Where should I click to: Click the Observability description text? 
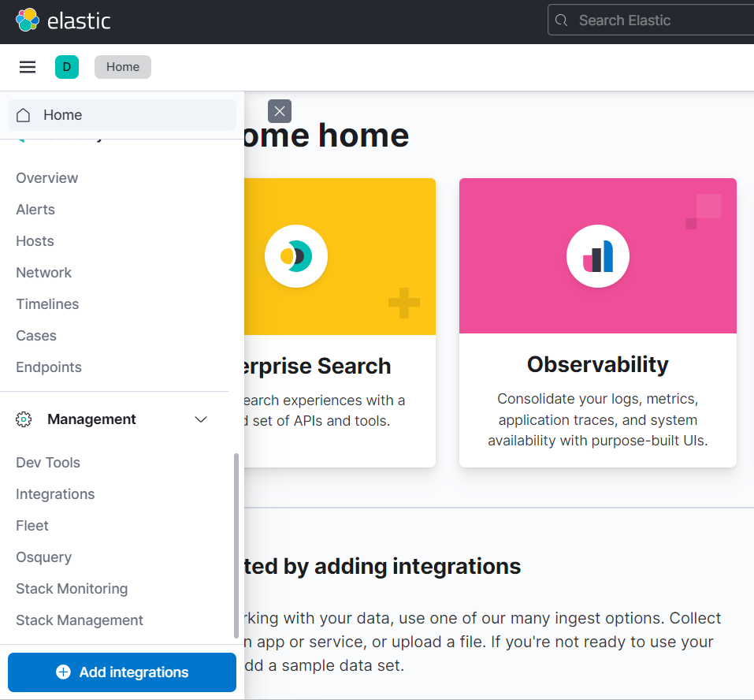coord(598,419)
